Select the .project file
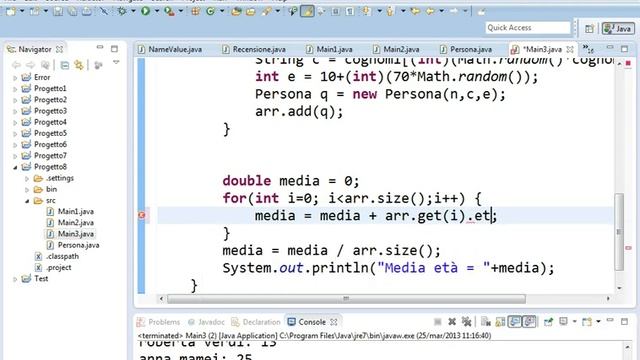Viewport: 640px width, 360px height. click(x=59, y=268)
